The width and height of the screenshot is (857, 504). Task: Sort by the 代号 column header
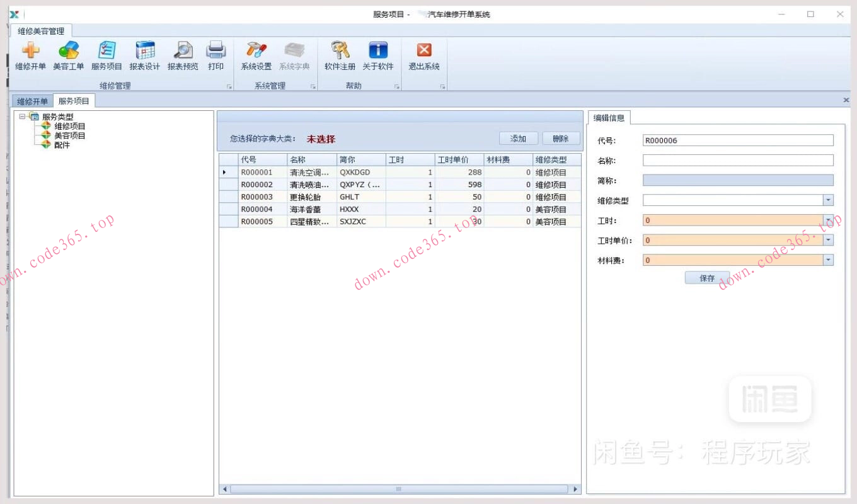pos(263,160)
